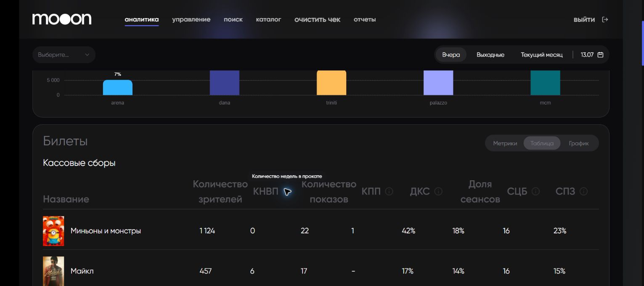The image size is (644, 286).
Task: Click the info icon next to СПЗ
Action: click(583, 191)
